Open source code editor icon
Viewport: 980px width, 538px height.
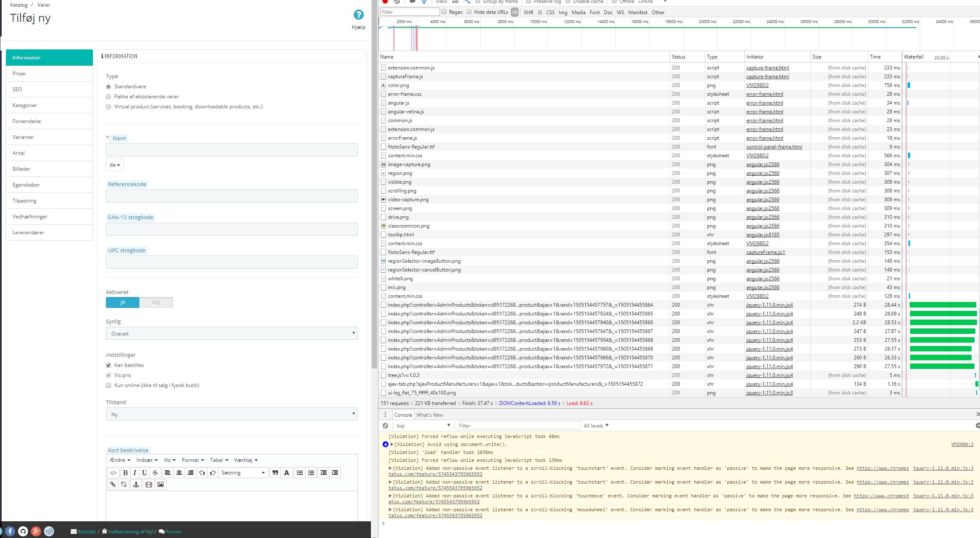click(113, 473)
